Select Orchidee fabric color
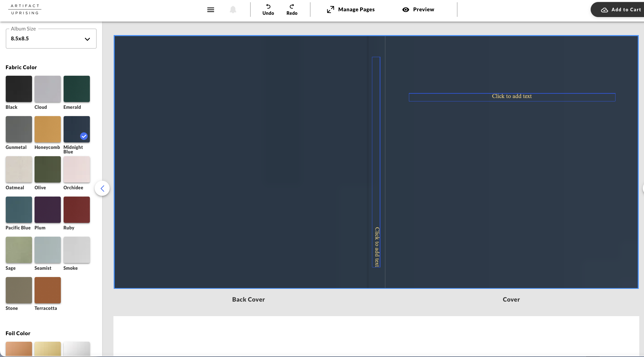The image size is (644, 357). pyautogui.click(x=77, y=169)
